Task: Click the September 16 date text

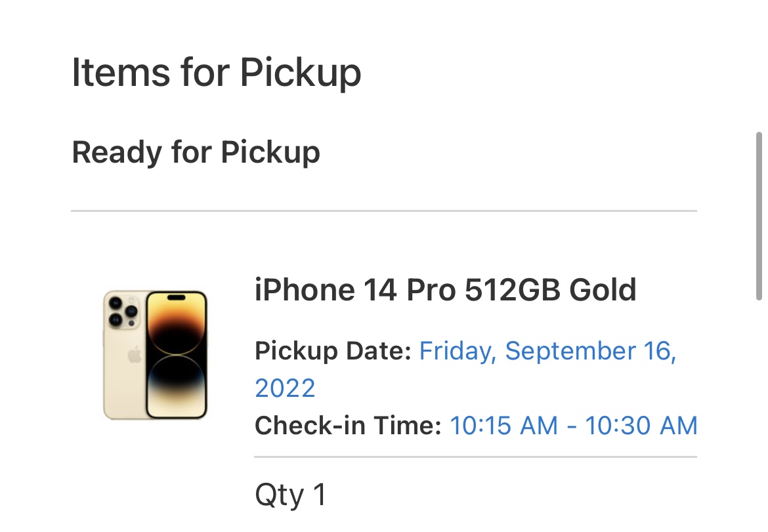Action: coord(591,352)
